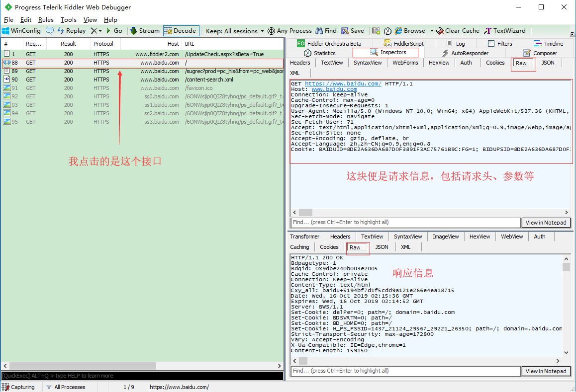Click the session 88 baidu.com icon
Screen dimensions: 576x392
6,63
